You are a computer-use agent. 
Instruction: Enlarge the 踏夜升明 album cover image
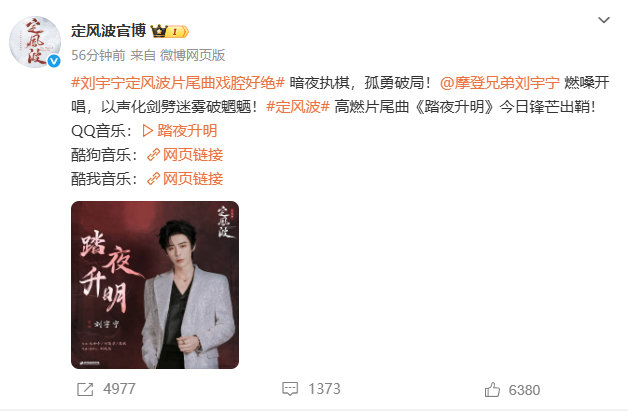click(x=155, y=285)
